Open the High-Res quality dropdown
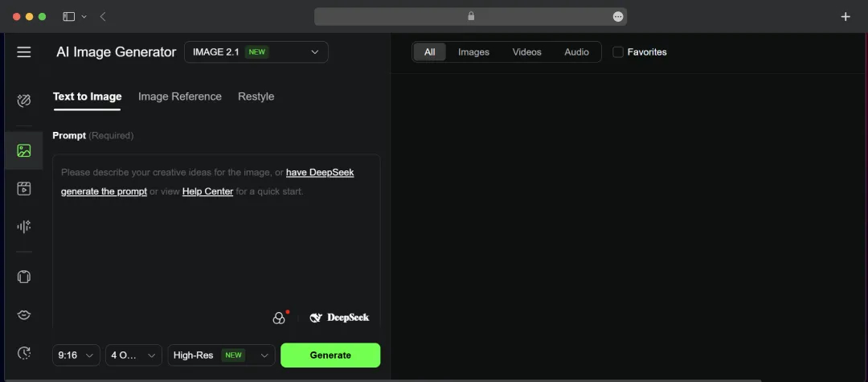 click(x=222, y=355)
